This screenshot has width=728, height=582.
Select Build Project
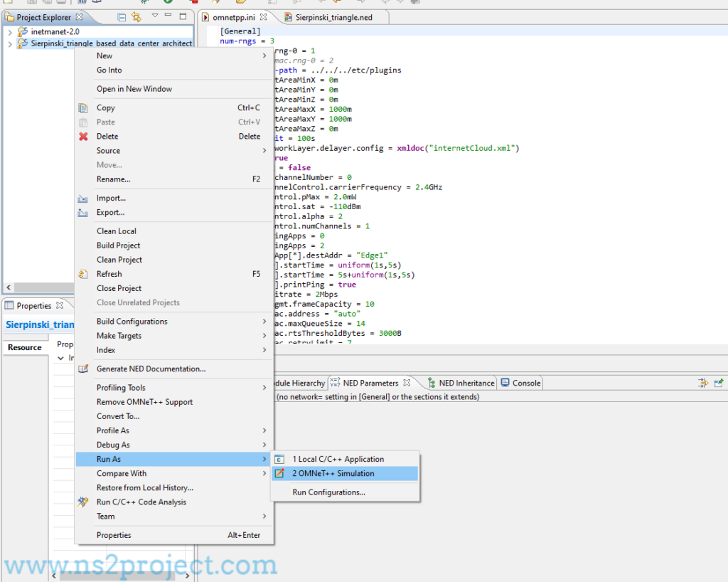pos(174,245)
